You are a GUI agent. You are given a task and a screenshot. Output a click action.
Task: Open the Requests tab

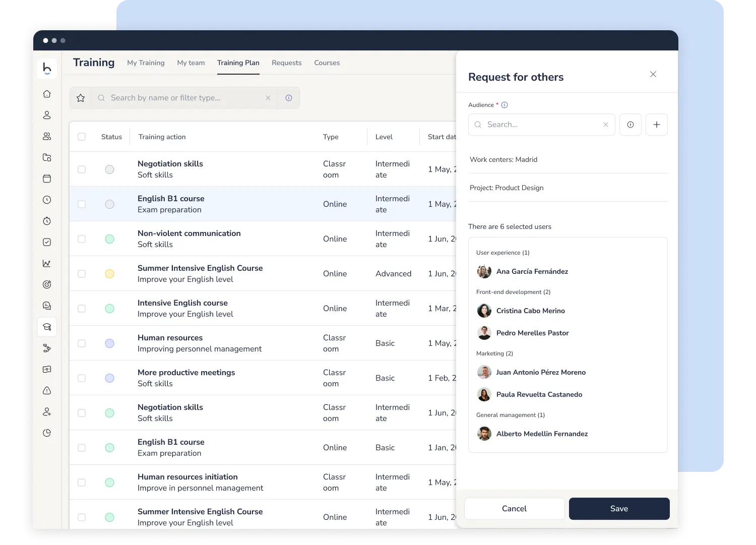pyautogui.click(x=287, y=63)
